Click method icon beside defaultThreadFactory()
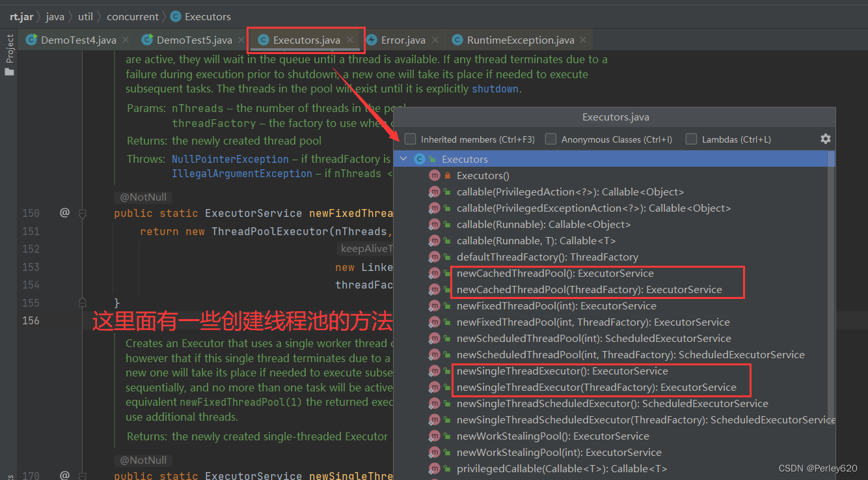Screen dimensions: 868x480 coord(434,257)
